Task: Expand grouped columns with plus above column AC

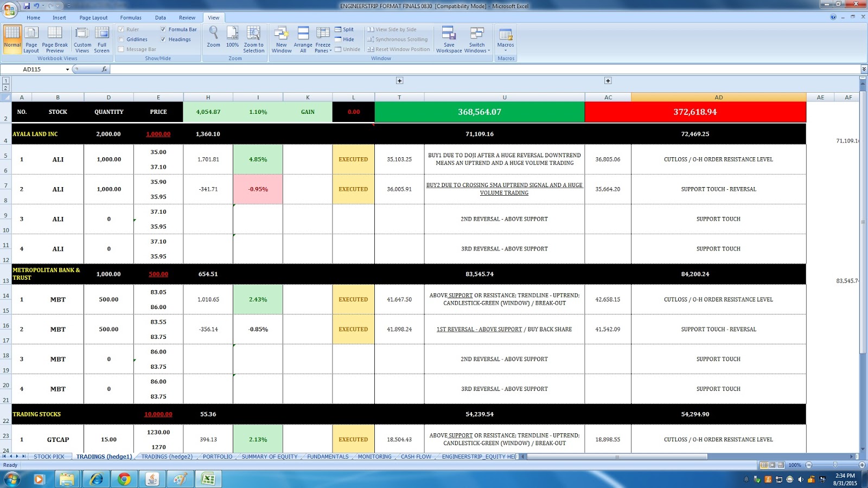Action: [608, 81]
